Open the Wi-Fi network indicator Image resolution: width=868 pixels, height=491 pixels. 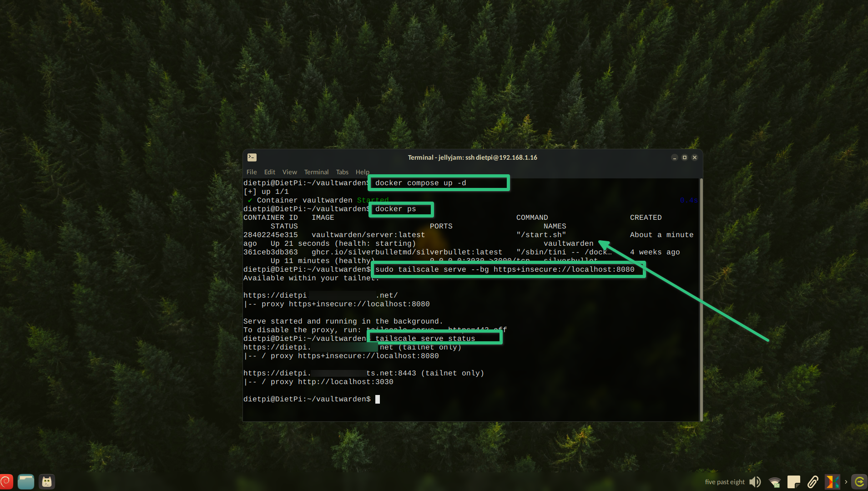(775, 482)
